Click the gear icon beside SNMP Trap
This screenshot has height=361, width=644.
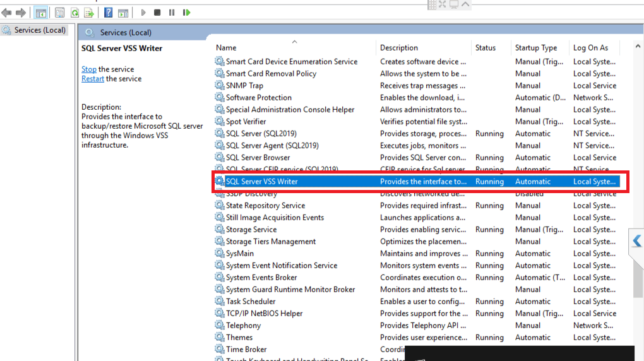coord(219,85)
